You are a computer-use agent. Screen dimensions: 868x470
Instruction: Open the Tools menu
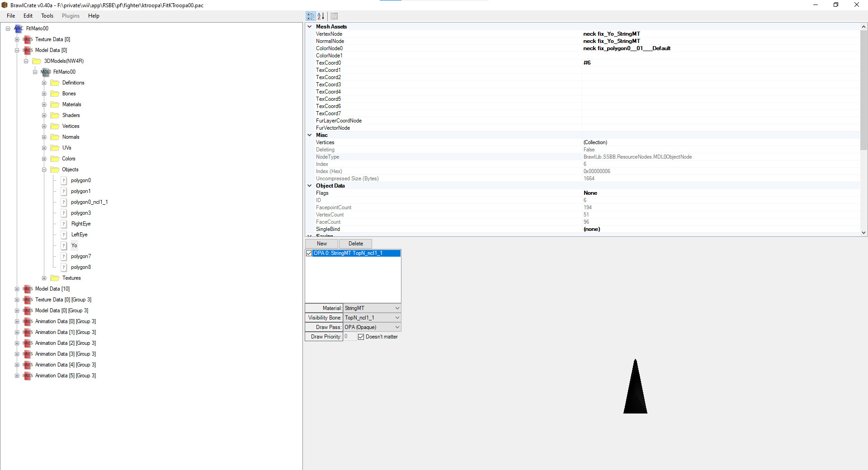(47, 16)
